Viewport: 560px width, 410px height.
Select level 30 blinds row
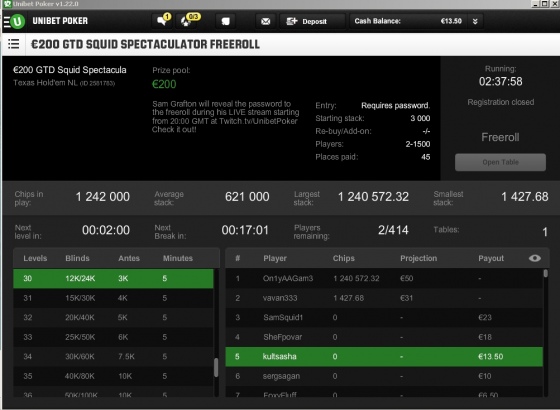click(x=113, y=279)
